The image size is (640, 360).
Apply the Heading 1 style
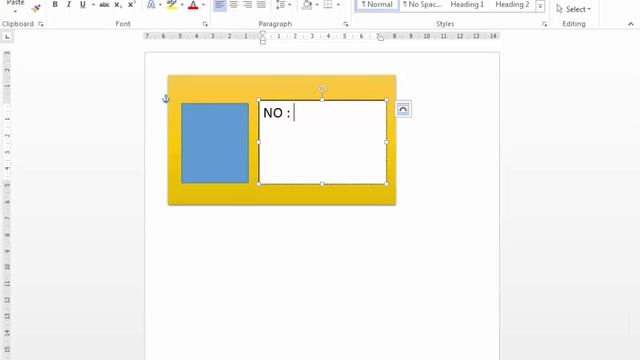coord(467,5)
